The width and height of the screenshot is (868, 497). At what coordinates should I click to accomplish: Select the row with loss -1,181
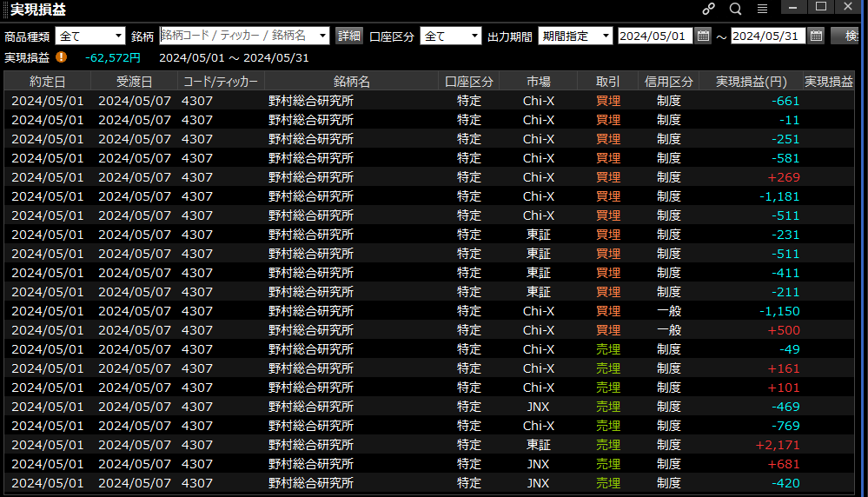click(x=429, y=195)
